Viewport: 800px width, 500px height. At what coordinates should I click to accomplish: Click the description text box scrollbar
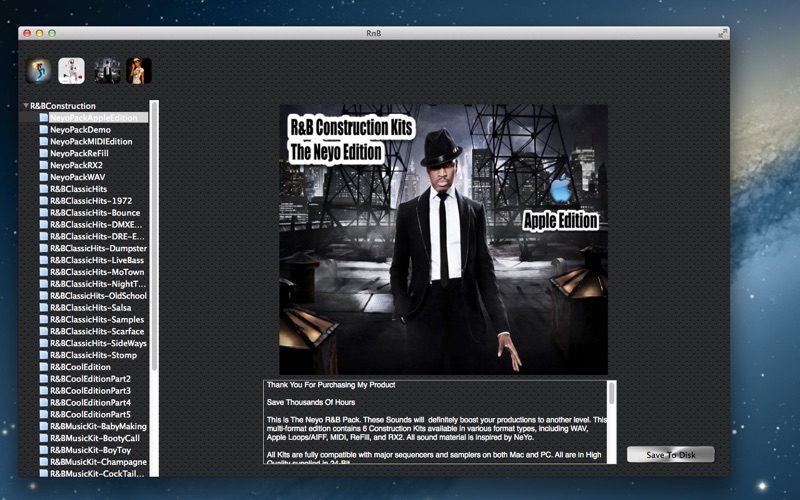[612, 421]
